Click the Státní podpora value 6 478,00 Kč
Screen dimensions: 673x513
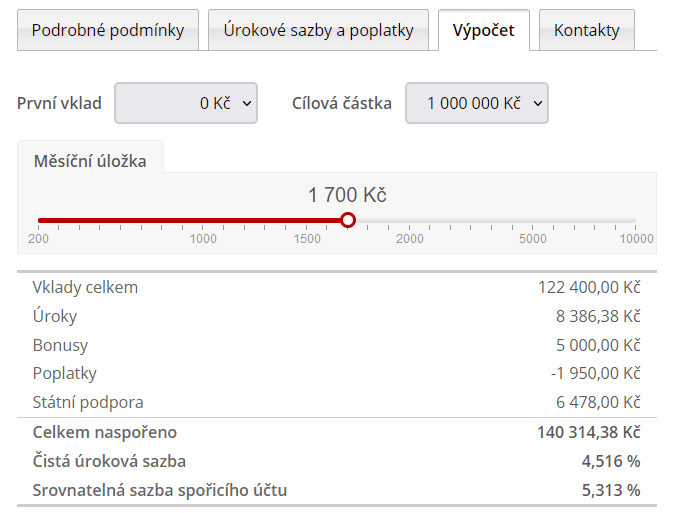point(598,402)
